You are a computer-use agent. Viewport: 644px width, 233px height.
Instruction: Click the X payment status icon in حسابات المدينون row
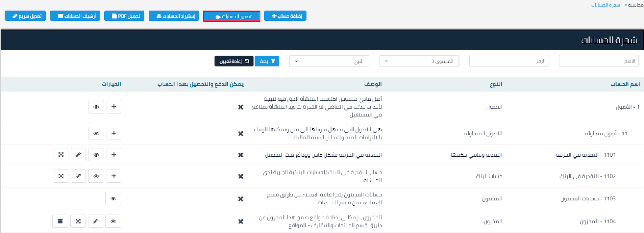(x=241, y=199)
